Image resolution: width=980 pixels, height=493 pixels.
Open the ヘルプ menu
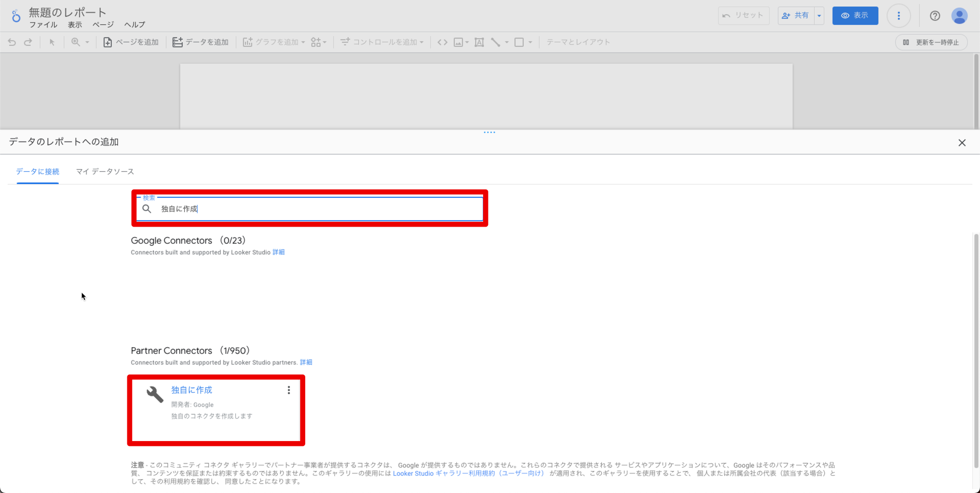[x=135, y=24]
